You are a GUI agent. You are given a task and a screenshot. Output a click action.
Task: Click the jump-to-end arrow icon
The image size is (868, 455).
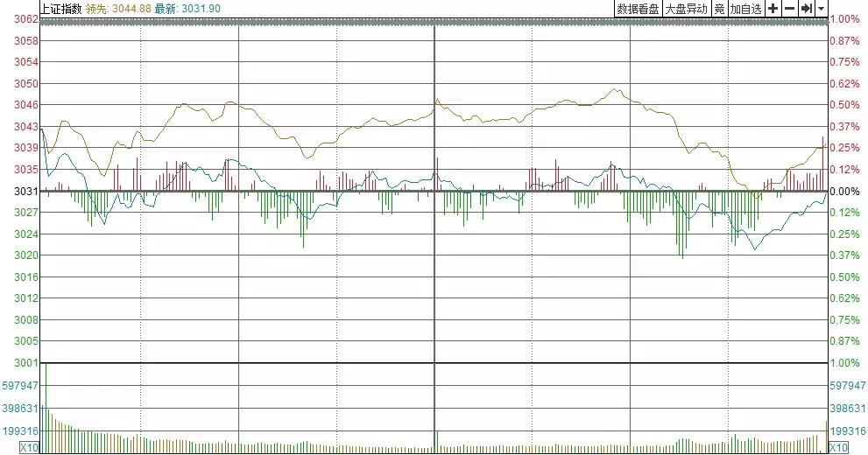point(807,9)
